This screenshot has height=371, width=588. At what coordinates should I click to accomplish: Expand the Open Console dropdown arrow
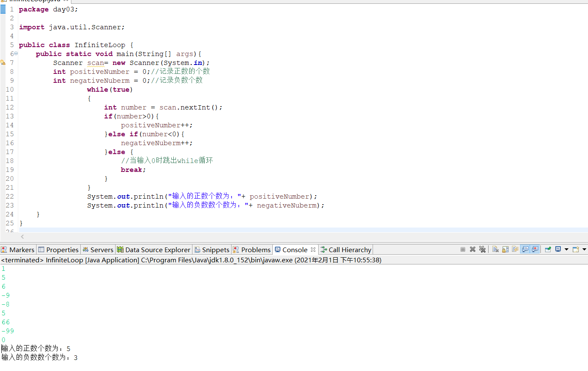pos(584,250)
